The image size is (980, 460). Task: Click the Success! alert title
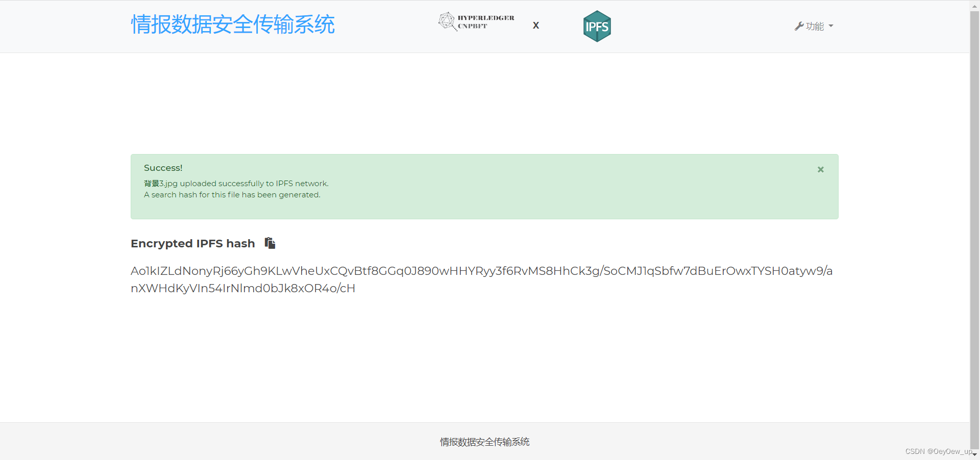163,168
